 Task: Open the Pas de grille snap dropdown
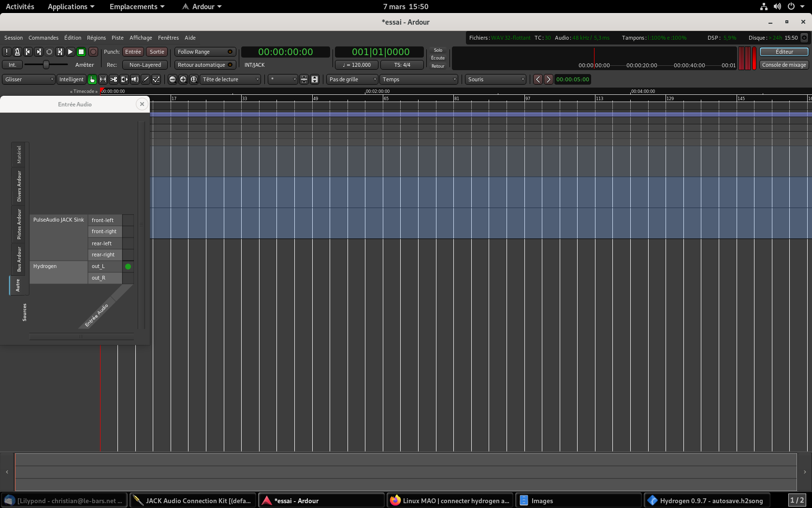tap(352, 79)
